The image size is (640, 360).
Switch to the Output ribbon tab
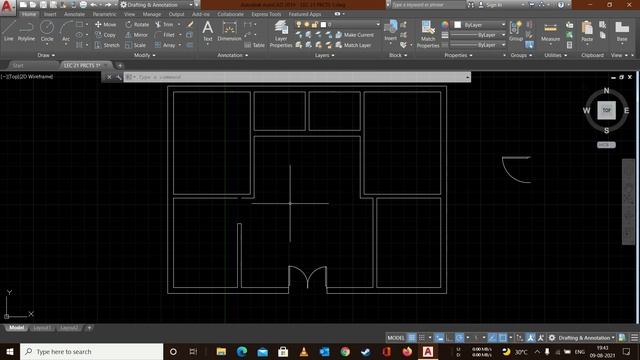176,14
